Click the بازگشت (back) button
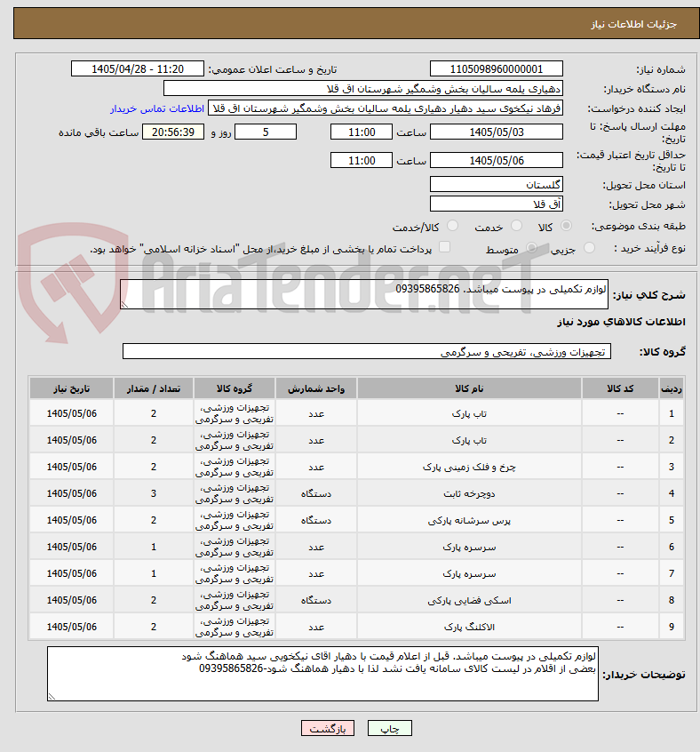This screenshot has width=700, height=752. coord(328,729)
